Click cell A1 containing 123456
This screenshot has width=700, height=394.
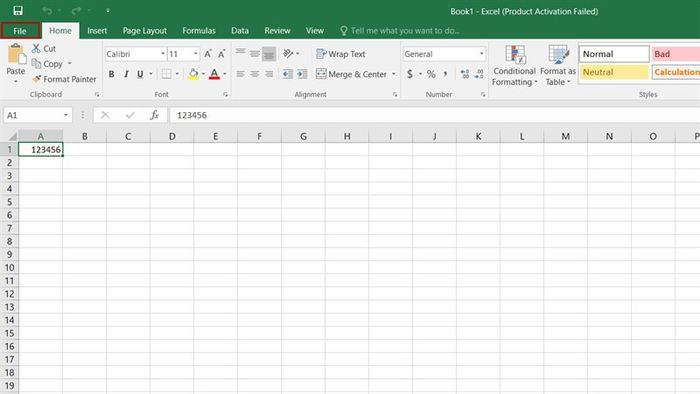click(41, 149)
